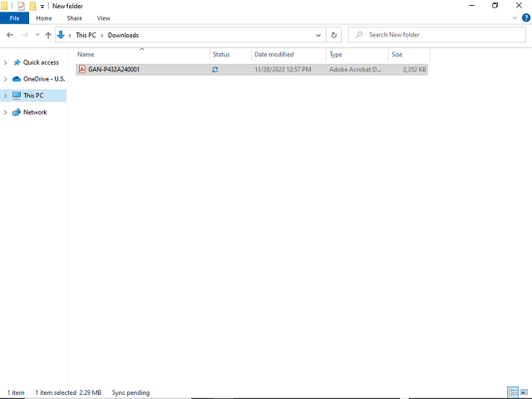Open the recent locations dropdown
532x399 pixels.
[37, 35]
